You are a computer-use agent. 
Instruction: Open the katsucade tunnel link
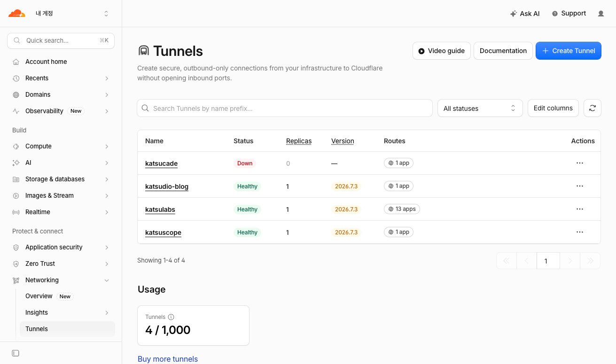[x=161, y=163]
